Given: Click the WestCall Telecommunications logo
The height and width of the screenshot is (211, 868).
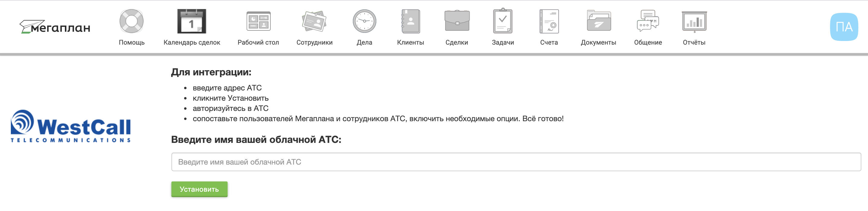Looking at the screenshot, I should pos(71,126).
